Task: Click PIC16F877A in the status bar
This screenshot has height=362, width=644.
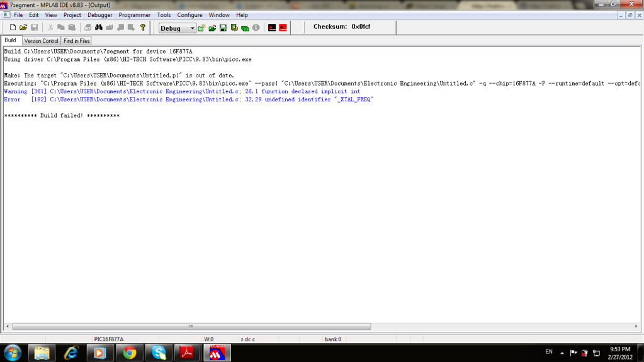Action: [109, 339]
